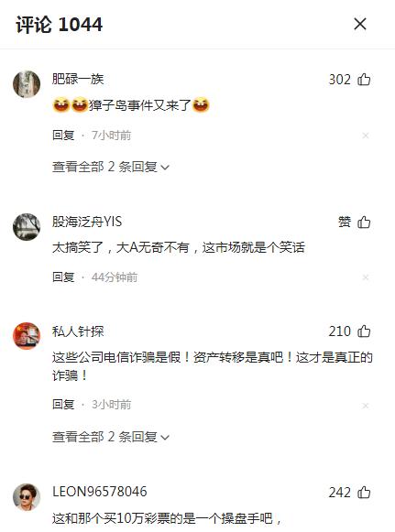Expand all 2 replies under 肥碌一族's comment
Image resolution: width=395 pixels, height=532 pixels.
(x=110, y=167)
